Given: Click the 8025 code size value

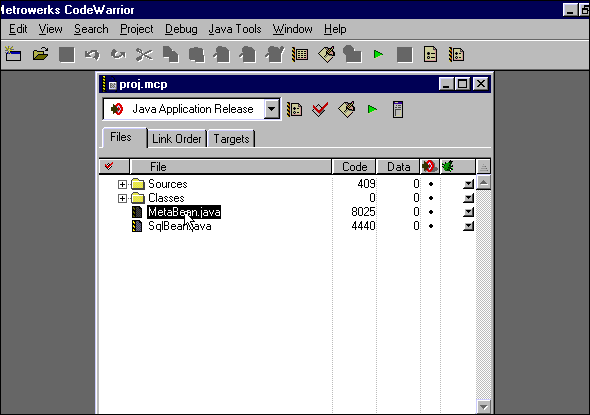Looking at the screenshot, I should coord(363,212).
